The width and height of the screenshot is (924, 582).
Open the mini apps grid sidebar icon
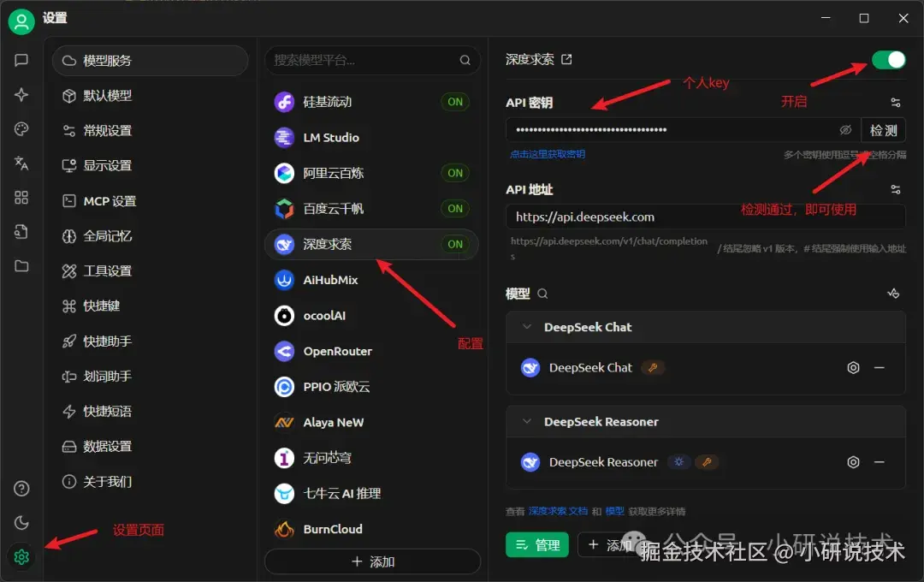21,198
